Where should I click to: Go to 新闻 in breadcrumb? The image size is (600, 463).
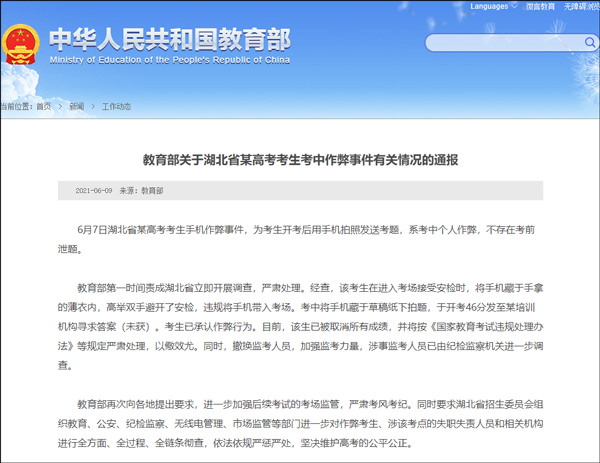coord(77,106)
